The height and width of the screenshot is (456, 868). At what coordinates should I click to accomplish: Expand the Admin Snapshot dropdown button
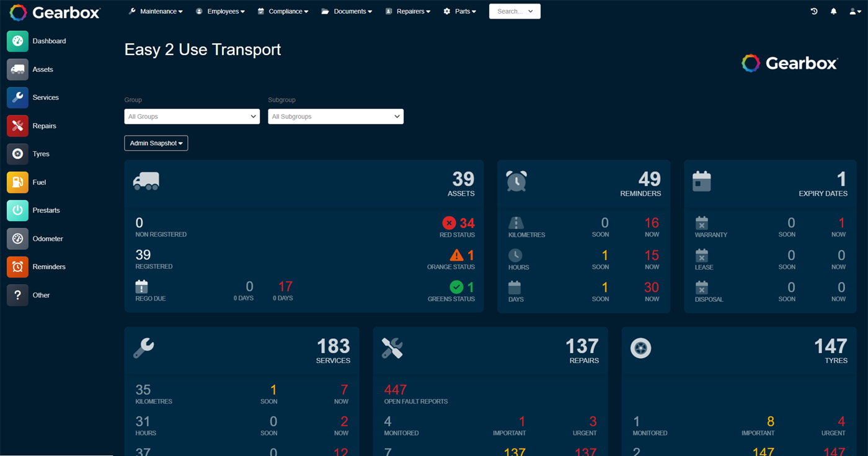click(x=156, y=143)
